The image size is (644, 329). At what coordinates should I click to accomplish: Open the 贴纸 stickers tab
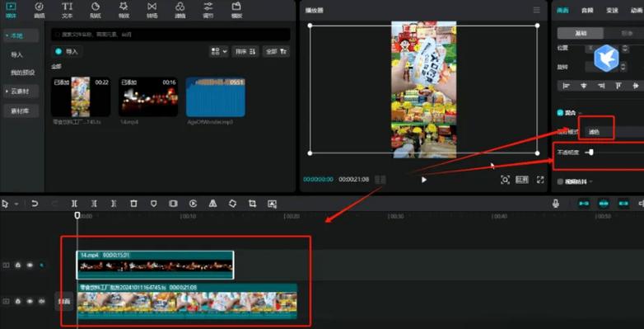(96, 10)
